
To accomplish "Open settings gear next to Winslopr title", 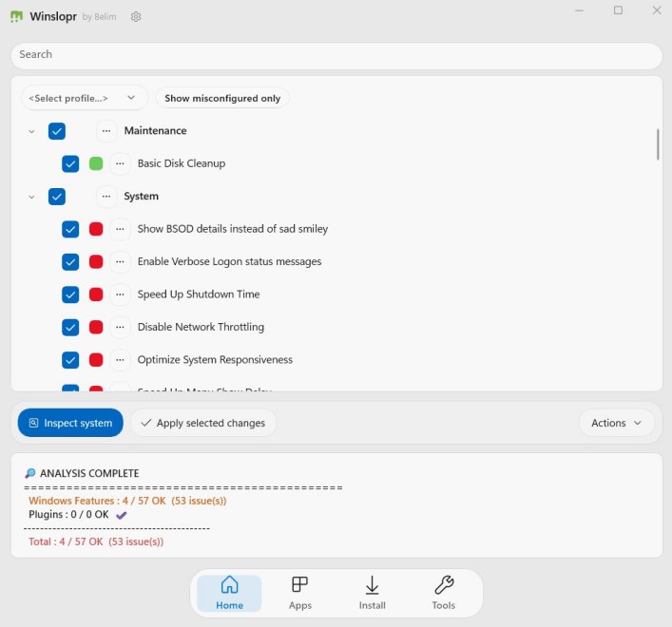I will [136, 16].
